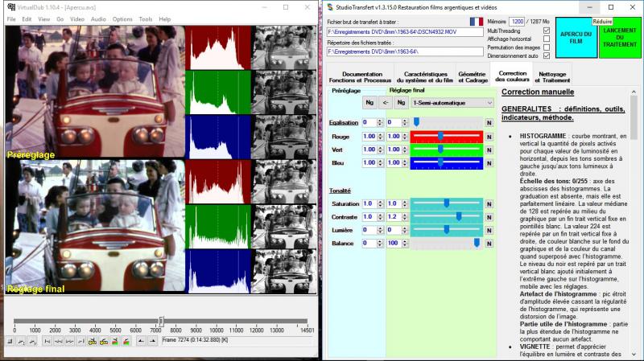This screenshot has height=361, width=644.
Task: Click the N reset icon for Egalisation
Action: click(489, 123)
